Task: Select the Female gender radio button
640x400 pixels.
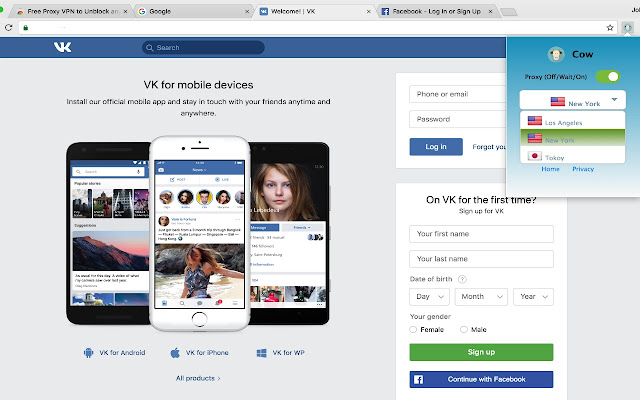Action: [413, 329]
